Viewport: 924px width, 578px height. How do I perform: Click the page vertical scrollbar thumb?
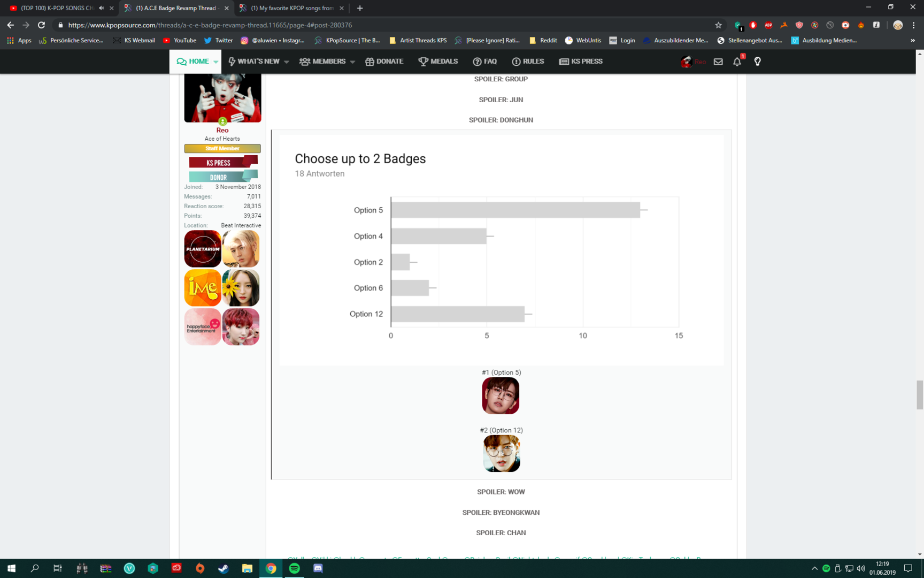tap(920, 394)
